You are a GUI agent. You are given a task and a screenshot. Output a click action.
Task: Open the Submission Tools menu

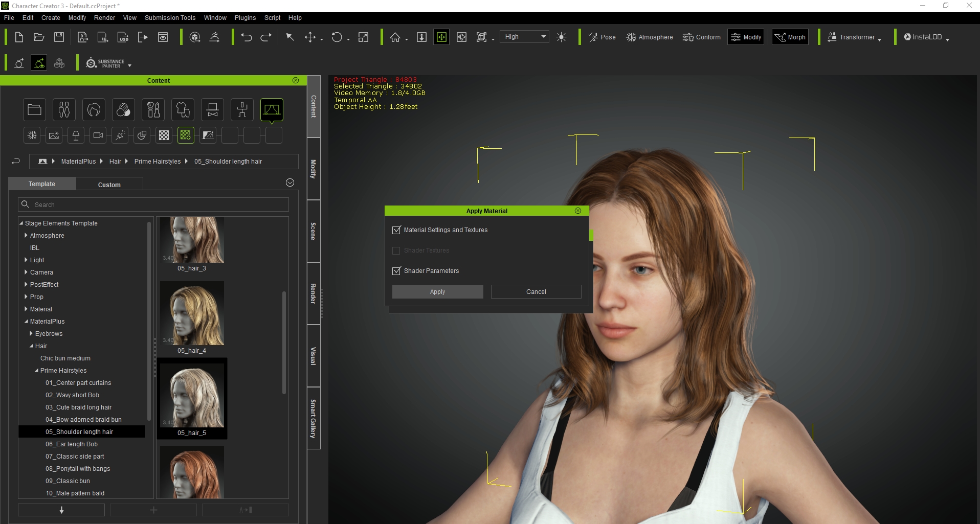coord(170,17)
